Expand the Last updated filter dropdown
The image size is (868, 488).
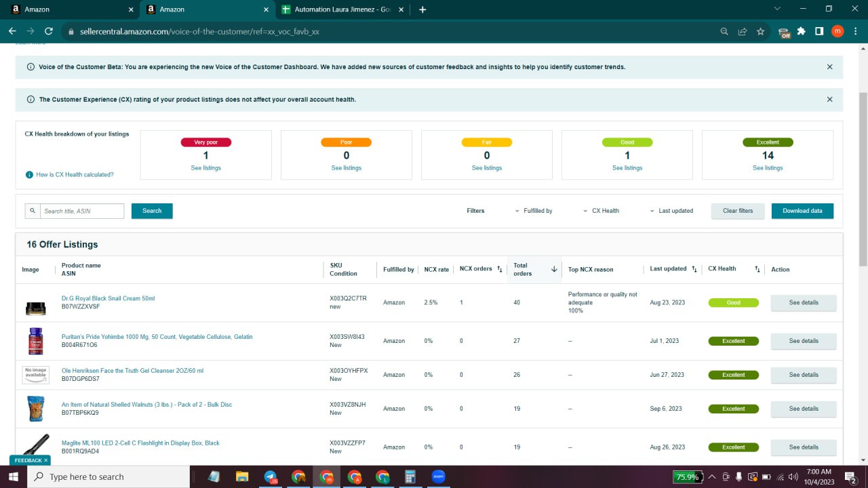pyautogui.click(x=671, y=211)
